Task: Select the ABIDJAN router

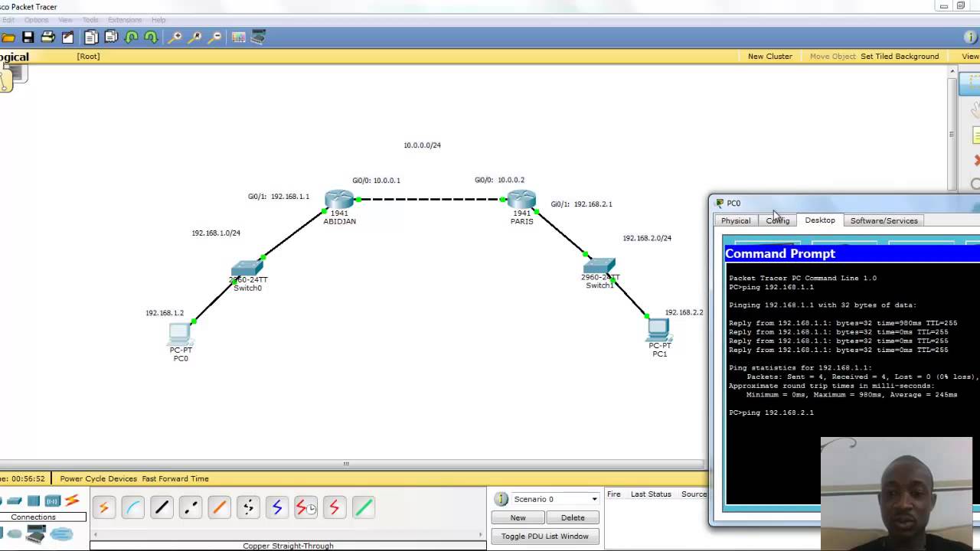Action: (x=339, y=201)
